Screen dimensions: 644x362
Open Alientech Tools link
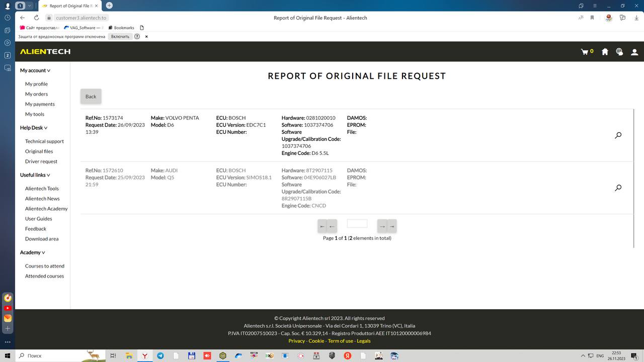tap(42, 189)
